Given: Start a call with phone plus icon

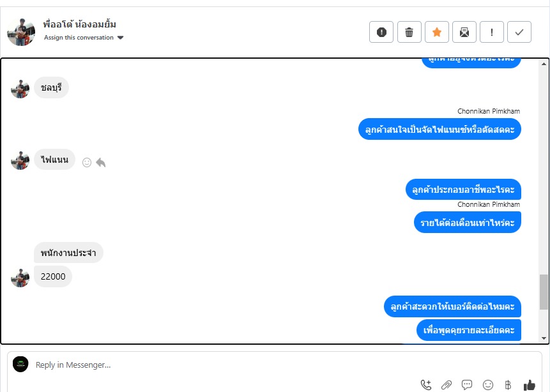Looking at the screenshot, I should click(x=426, y=385).
